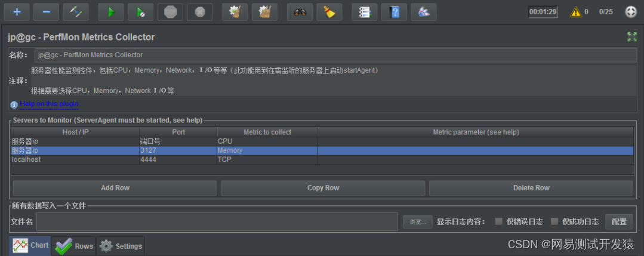
Task: Select the Memory metric cell
Action: click(x=267, y=150)
